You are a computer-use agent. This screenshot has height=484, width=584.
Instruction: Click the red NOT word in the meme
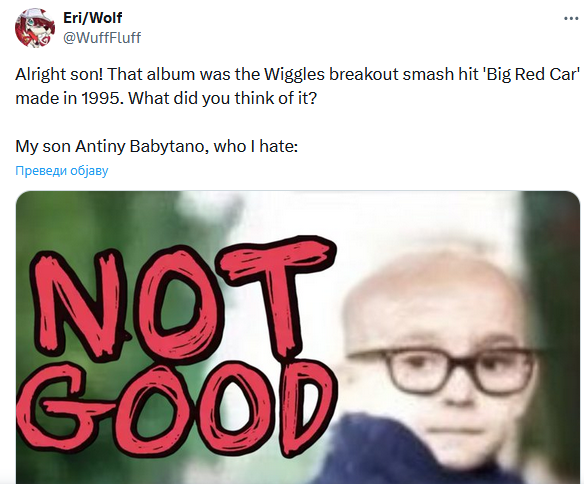pos(182,302)
